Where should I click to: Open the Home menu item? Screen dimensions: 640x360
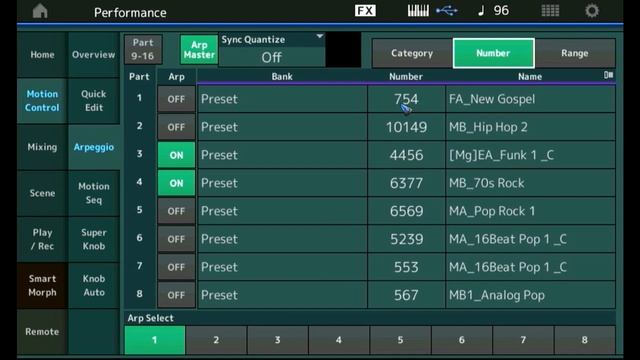pyautogui.click(x=42, y=55)
